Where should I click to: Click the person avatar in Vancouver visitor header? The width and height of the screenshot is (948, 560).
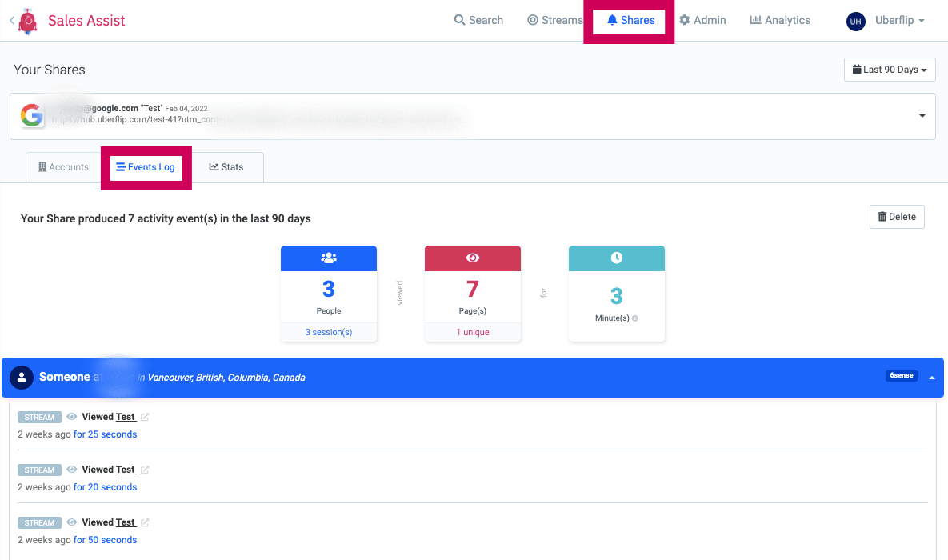22,378
